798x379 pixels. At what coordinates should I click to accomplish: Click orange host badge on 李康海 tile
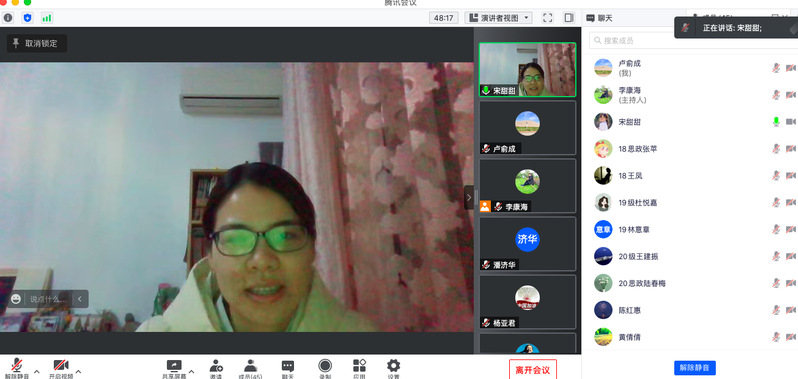coord(485,206)
